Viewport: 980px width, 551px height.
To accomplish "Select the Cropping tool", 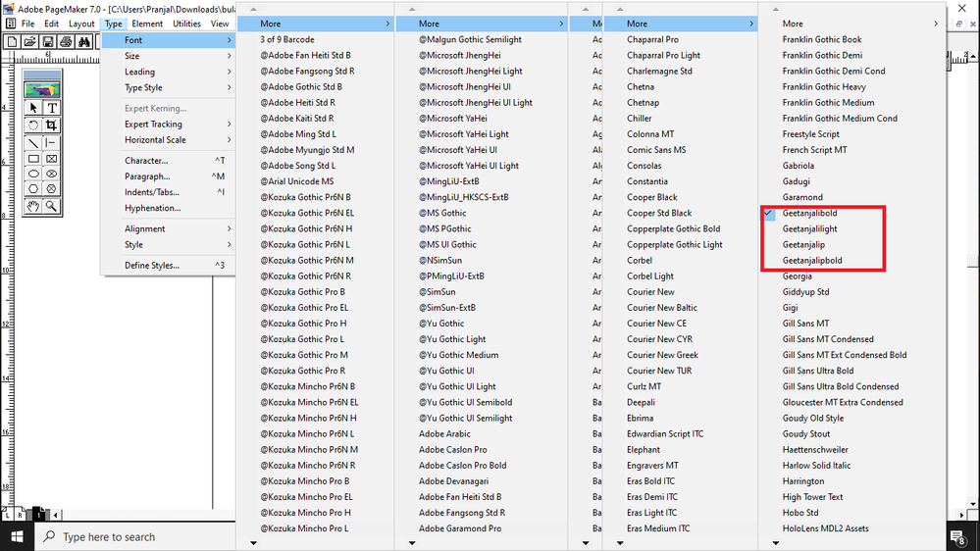I will point(52,125).
